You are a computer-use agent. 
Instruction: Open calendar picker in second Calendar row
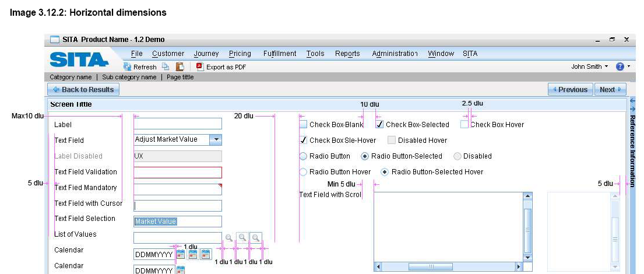(x=180, y=270)
